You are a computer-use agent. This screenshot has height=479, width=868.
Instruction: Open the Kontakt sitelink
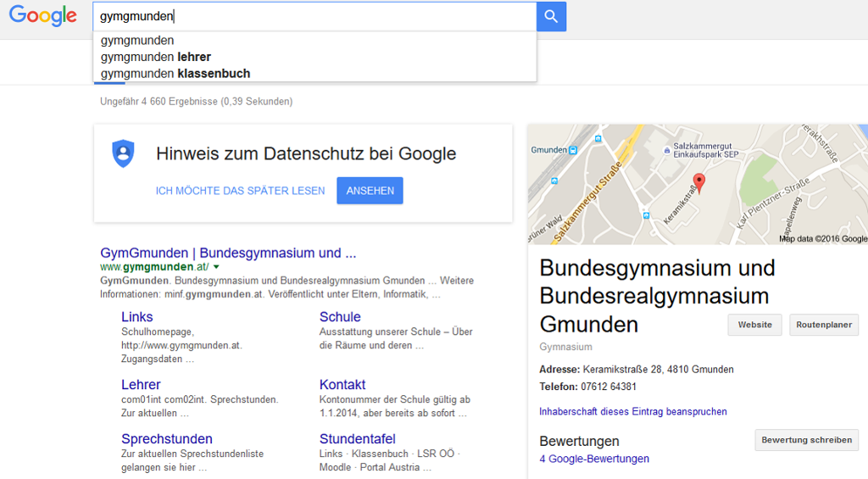(342, 384)
